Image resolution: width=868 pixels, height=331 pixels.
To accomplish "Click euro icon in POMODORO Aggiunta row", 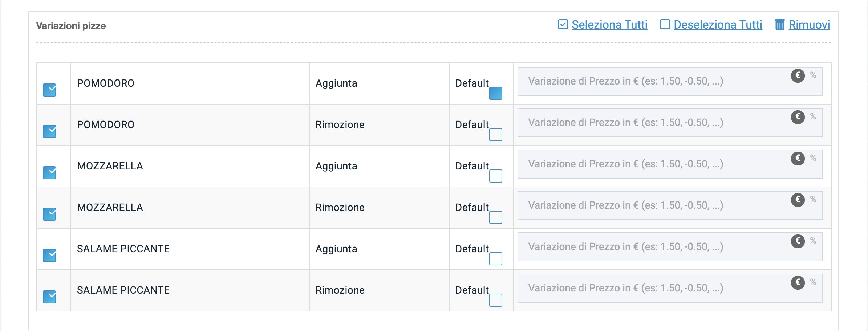I will click(798, 75).
